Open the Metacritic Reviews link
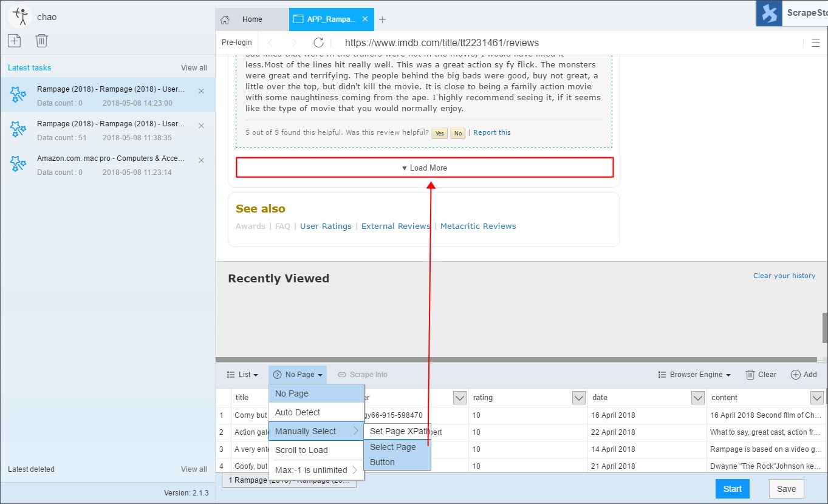The image size is (828, 504). point(478,226)
